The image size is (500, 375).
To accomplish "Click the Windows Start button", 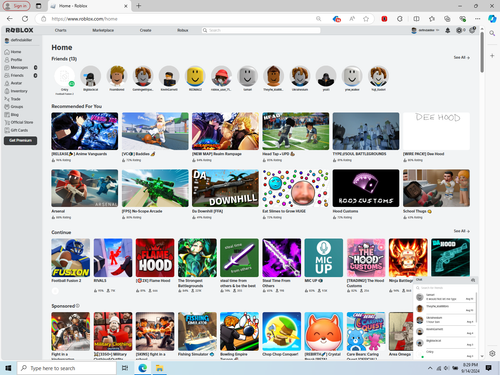I will (x=8, y=368).
